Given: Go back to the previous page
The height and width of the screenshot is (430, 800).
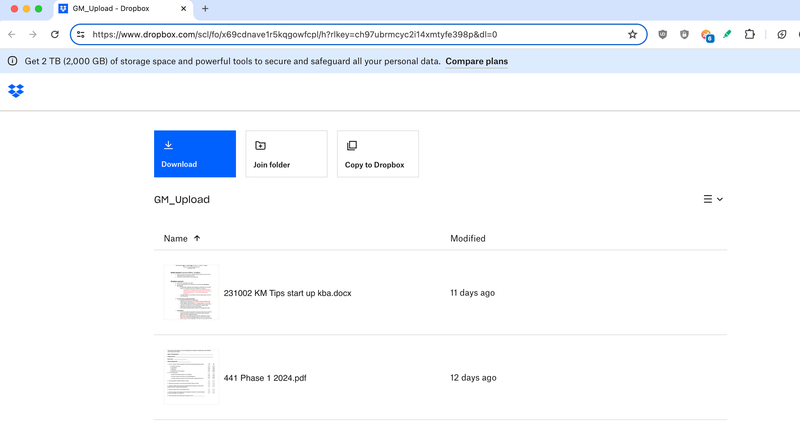Looking at the screenshot, I should click(12, 34).
